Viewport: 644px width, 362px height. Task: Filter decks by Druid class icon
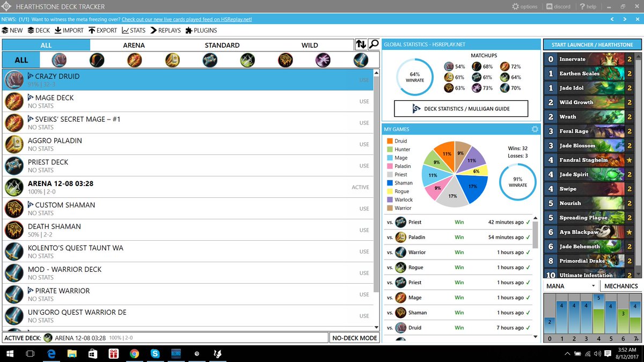coord(59,60)
